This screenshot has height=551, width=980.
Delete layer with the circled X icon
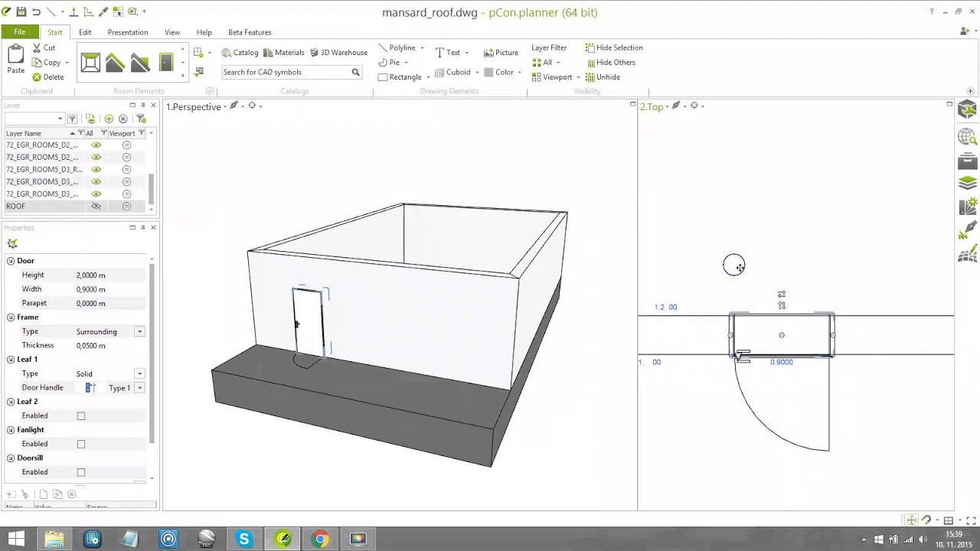[122, 119]
